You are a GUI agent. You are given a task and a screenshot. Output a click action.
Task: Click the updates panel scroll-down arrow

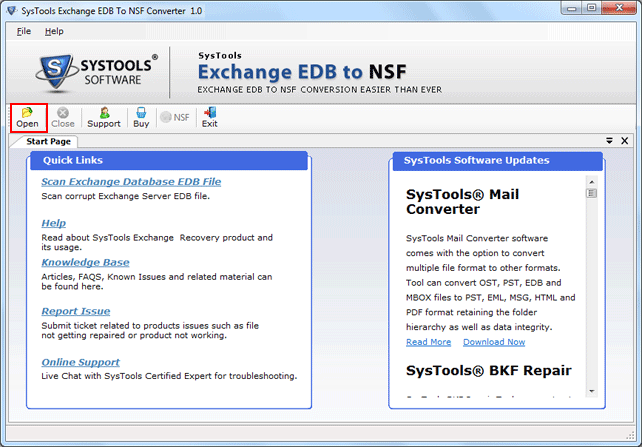pyautogui.click(x=591, y=391)
